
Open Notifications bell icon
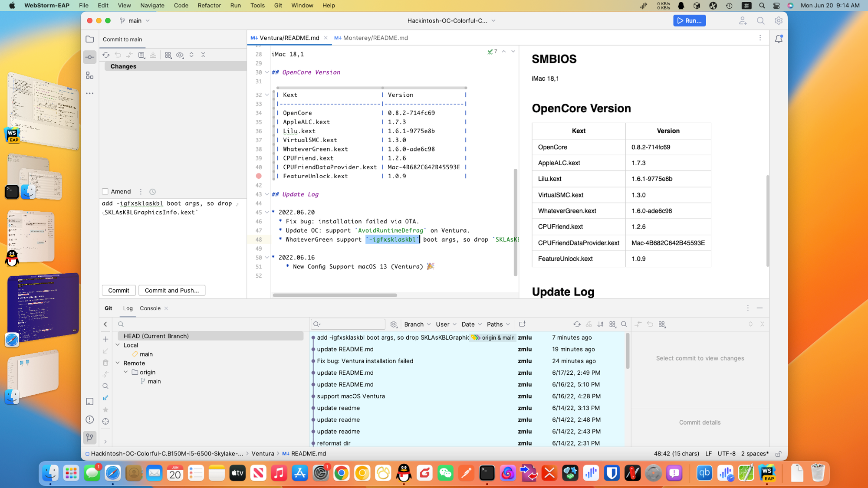click(779, 39)
